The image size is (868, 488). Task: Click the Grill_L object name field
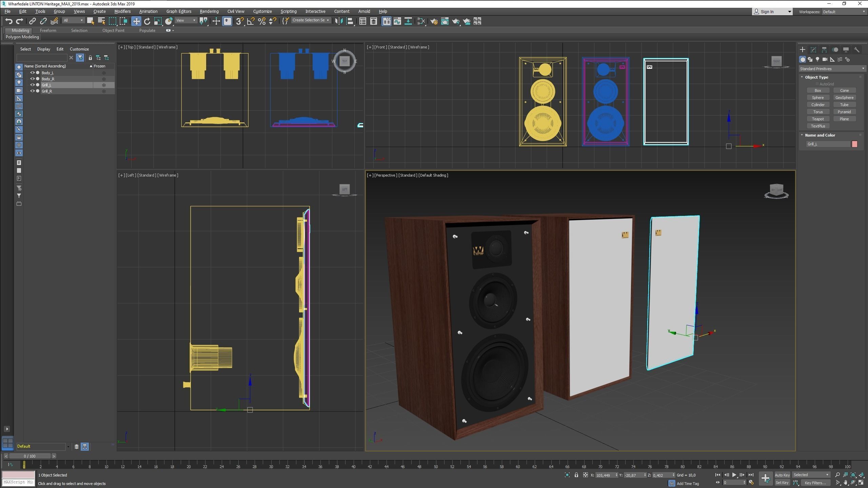click(828, 144)
